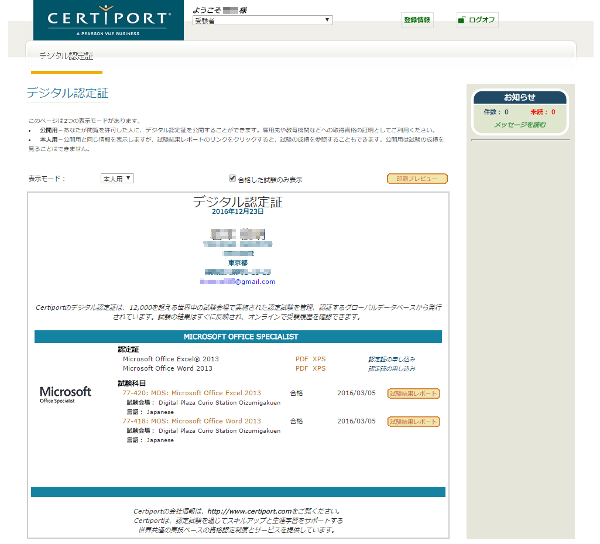Viewport: 600px width, 544px height.
Task: Click the お知らせ panel header
Action: point(520,97)
